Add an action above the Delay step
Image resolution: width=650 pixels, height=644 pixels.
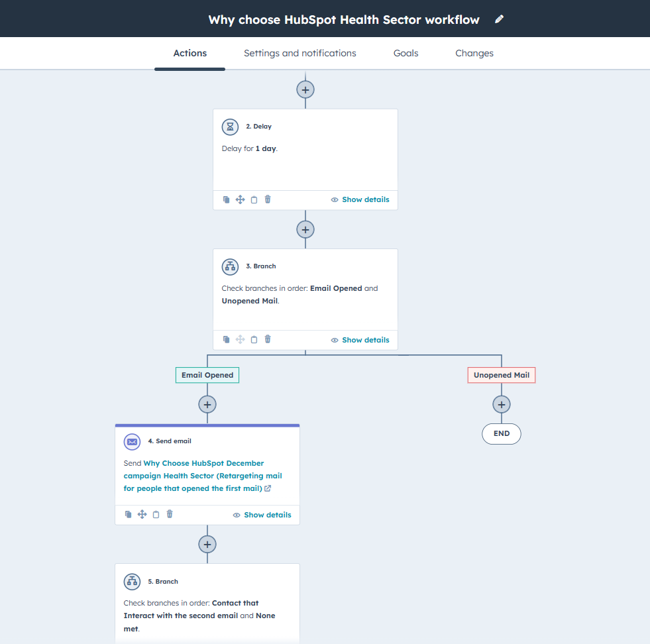point(305,89)
